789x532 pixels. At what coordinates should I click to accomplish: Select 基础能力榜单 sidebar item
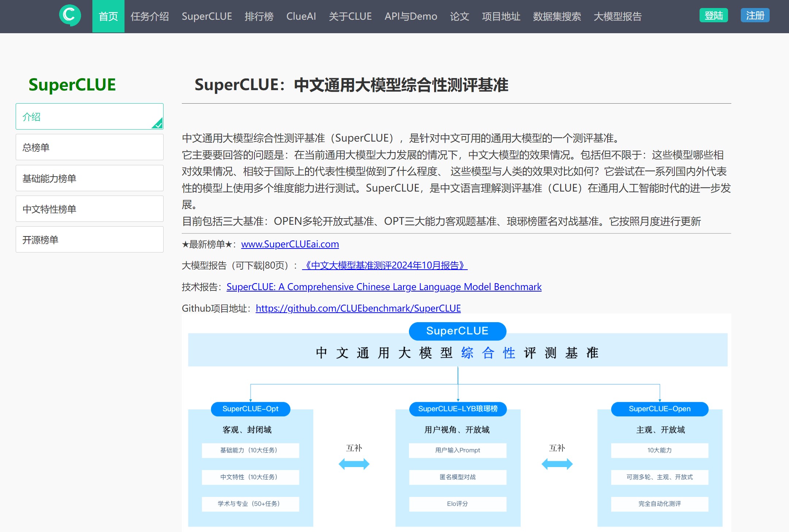(89, 178)
